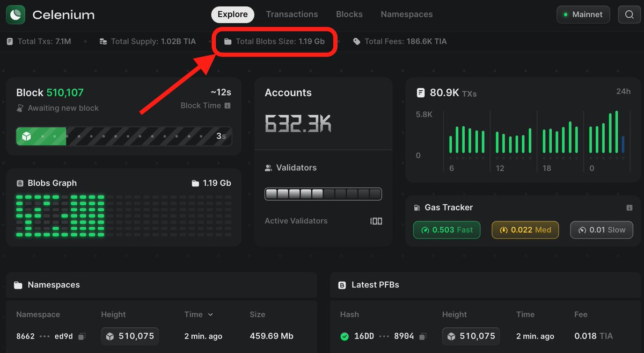
Task: Click the Namespaces panel folder icon
Action: click(18, 285)
